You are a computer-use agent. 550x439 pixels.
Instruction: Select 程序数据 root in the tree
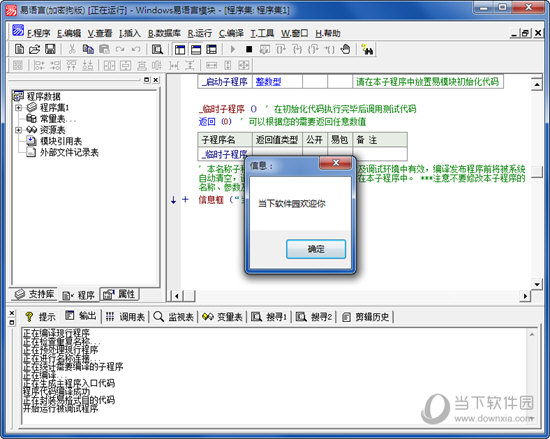pos(43,96)
